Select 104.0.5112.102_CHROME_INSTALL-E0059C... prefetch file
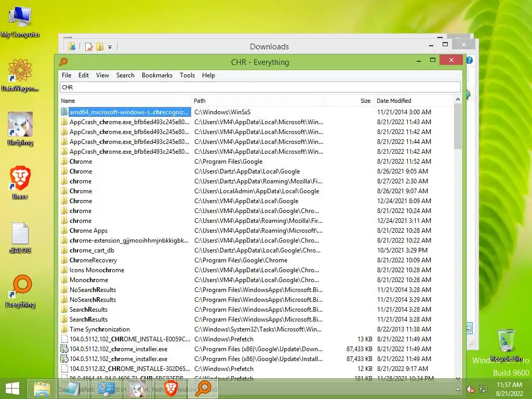The height and width of the screenshot is (399, 532). pos(257,339)
